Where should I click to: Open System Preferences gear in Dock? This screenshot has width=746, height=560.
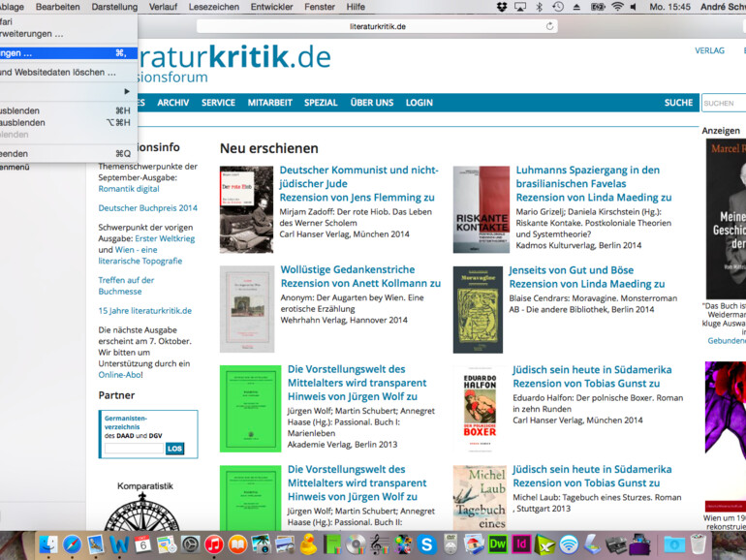(190, 544)
